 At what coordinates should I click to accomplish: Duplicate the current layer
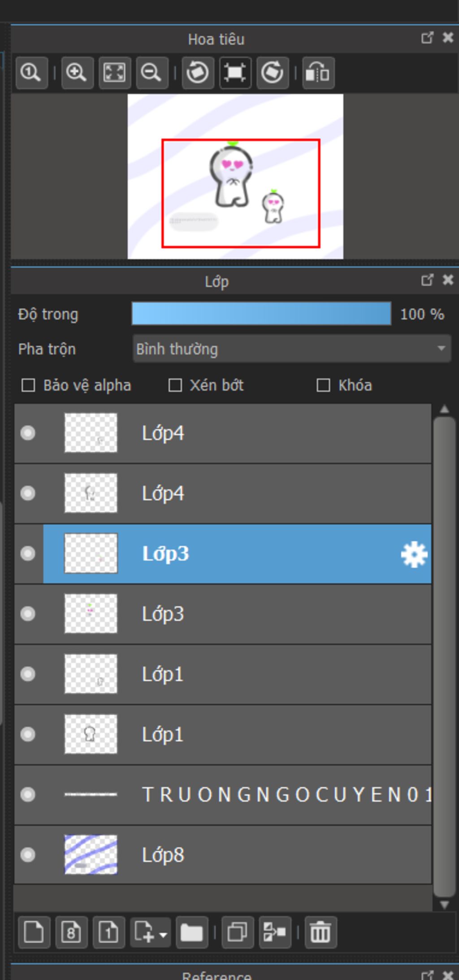coord(238,932)
